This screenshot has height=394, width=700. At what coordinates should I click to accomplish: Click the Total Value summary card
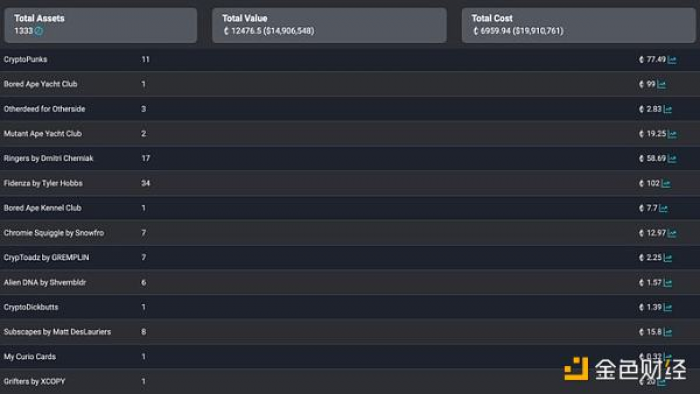(x=329, y=25)
